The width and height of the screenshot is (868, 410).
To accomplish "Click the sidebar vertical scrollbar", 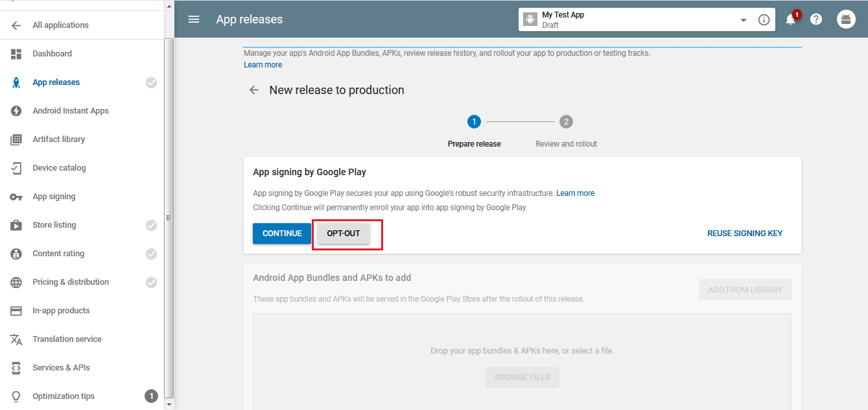I will 169,217.
